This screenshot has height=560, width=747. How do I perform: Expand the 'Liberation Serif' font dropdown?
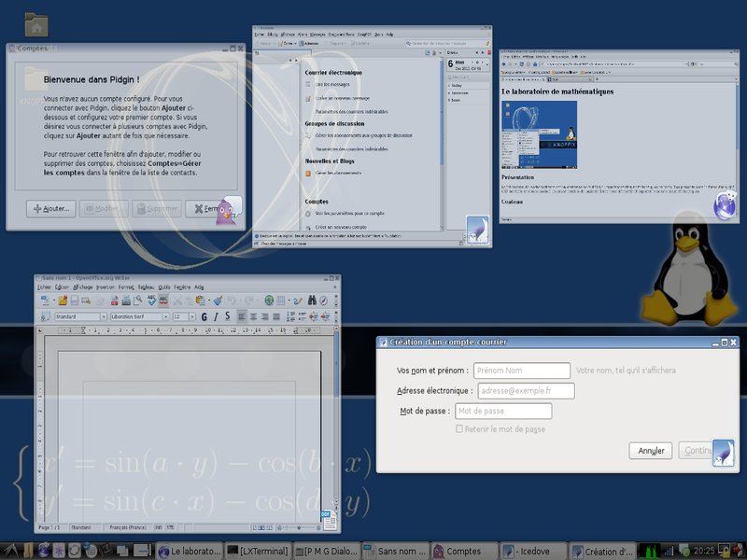pos(166,317)
